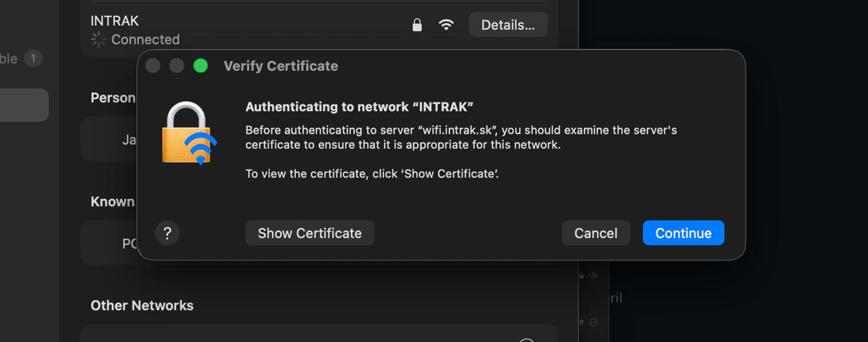Viewport: 868px width, 342px height.
Task: Cancel the certificate verification
Action: coord(595,233)
